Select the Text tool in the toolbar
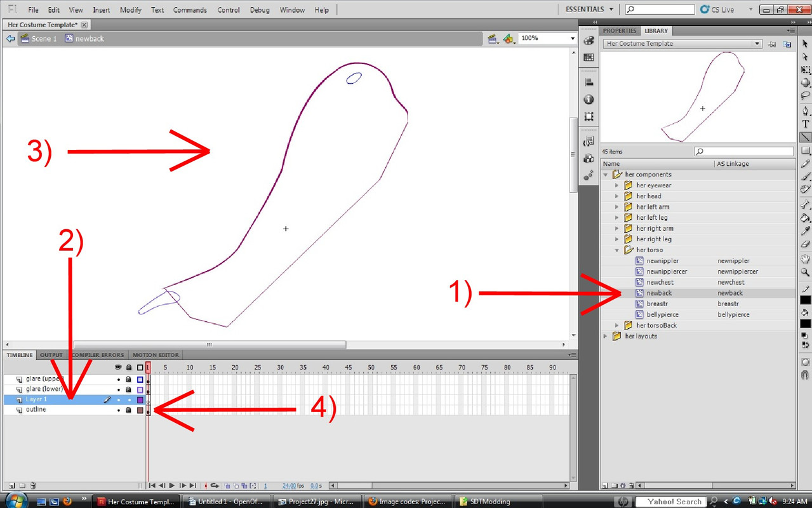 pos(805,124)
